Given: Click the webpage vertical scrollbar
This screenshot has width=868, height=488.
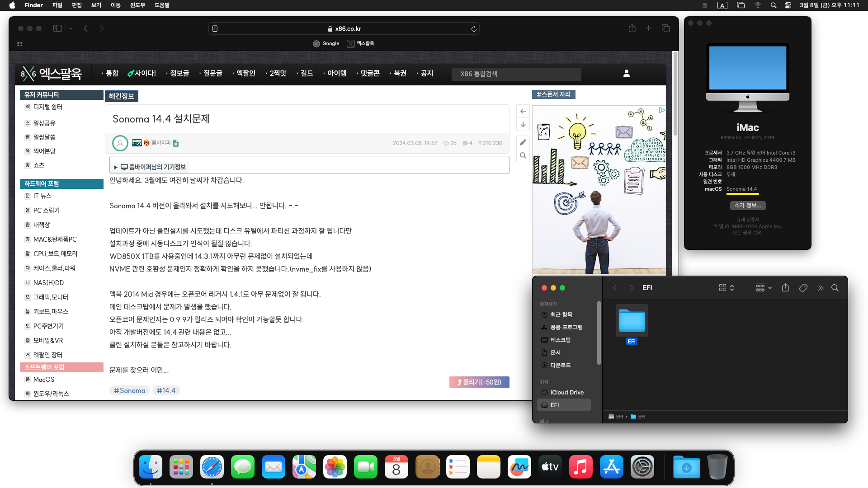Looking at the screenshot, I should click(x=675, y=94).
